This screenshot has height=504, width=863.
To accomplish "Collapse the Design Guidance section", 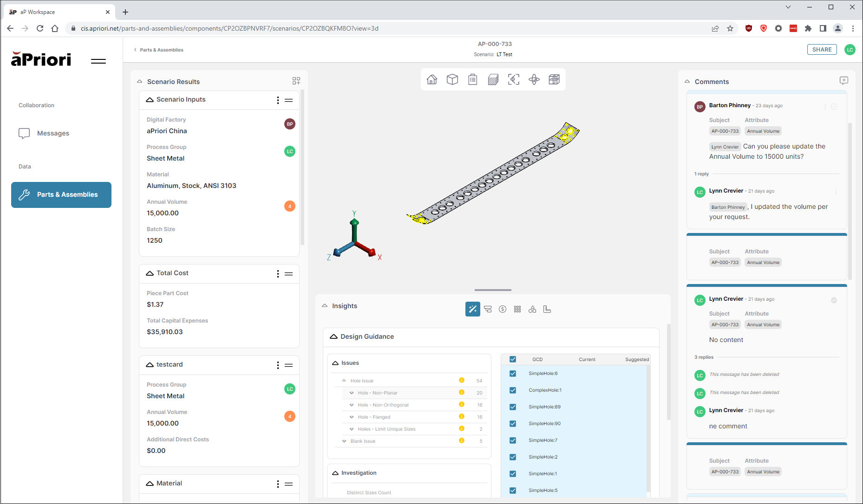I will [333, 336].
